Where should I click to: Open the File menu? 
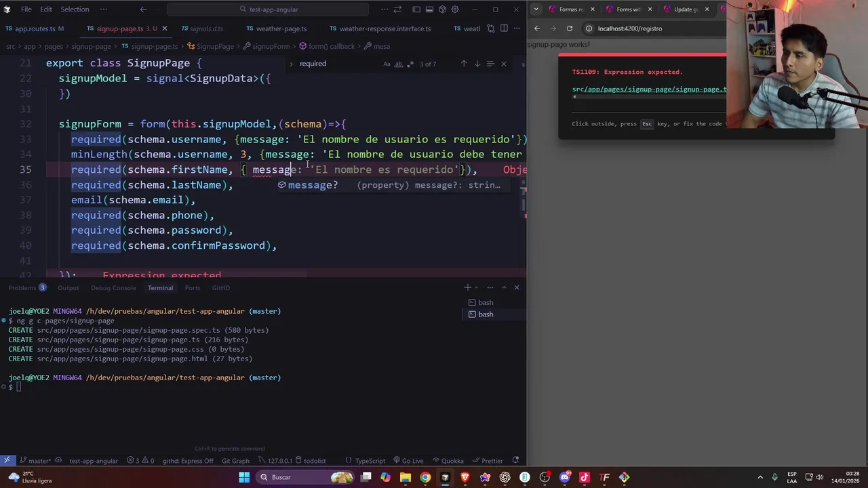coord(26,9)
